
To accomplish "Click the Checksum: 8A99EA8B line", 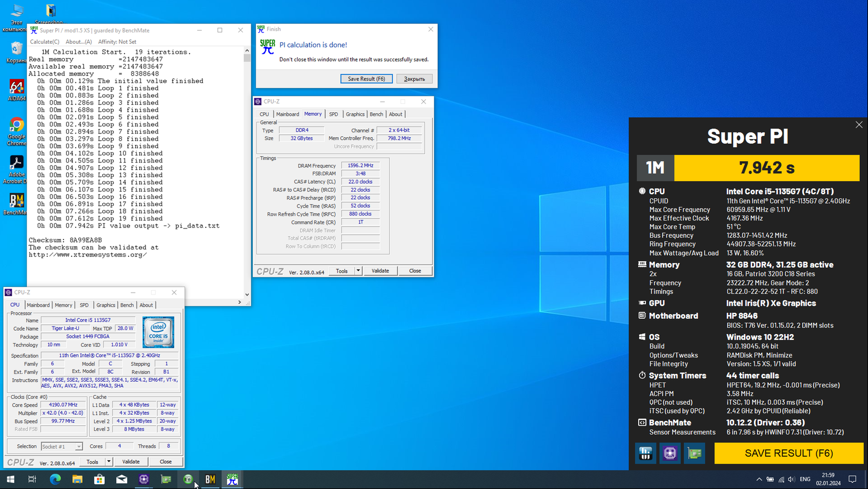I will [x=65, y=240].
